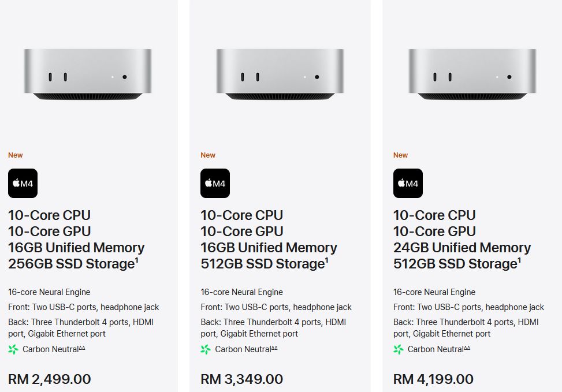Click the RM 4,199.00 price

click(x=433, y=379)
